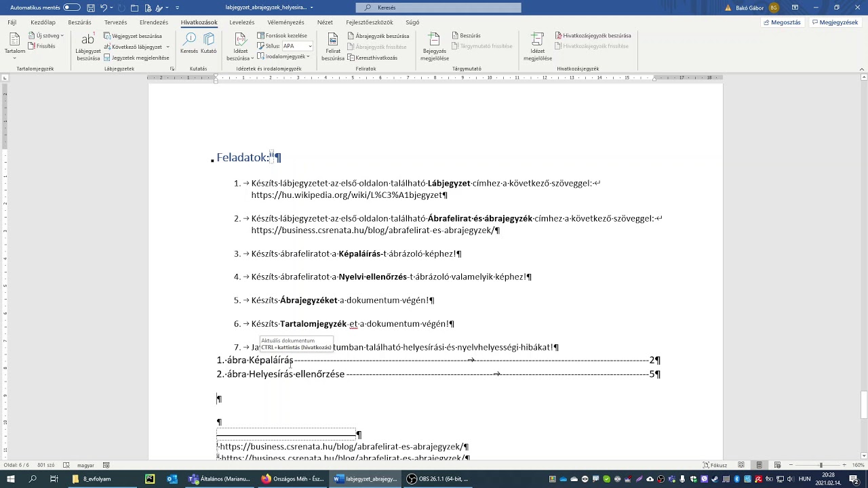Click Idézet beszúrása citation button
Screen dimensions: 868x488
240,47
